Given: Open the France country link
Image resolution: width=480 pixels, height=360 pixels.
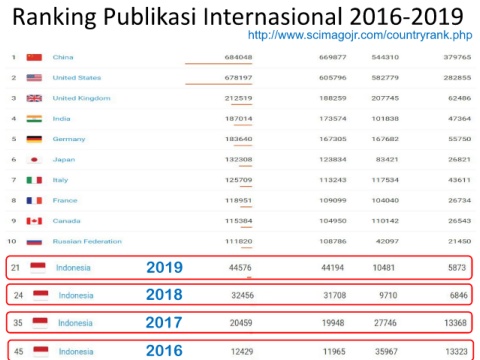Looking at the screenshot, I should pos(65,200).
